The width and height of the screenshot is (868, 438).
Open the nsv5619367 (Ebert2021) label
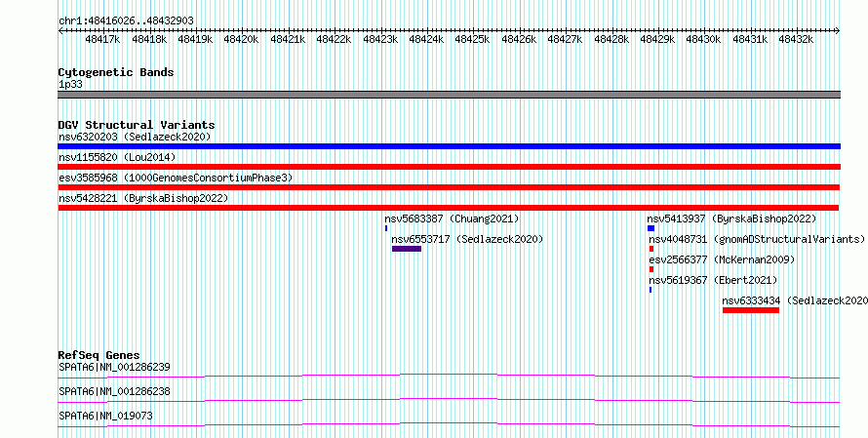click(713, 280)
